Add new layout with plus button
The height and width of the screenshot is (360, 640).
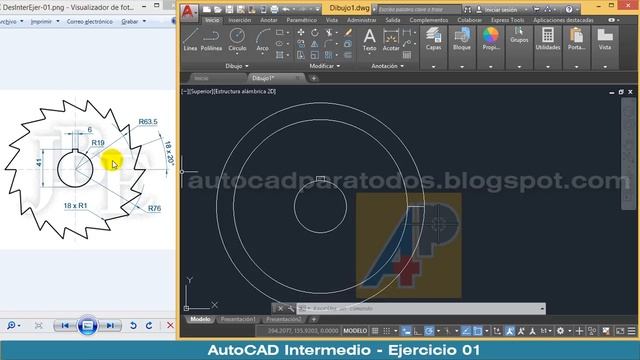(x=314, y=319)
